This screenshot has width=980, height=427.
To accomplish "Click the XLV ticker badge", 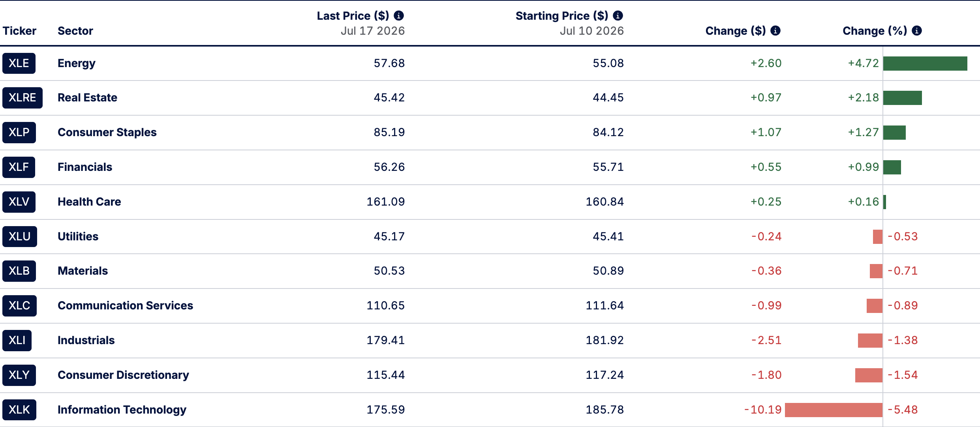I will tap(19, 202).
